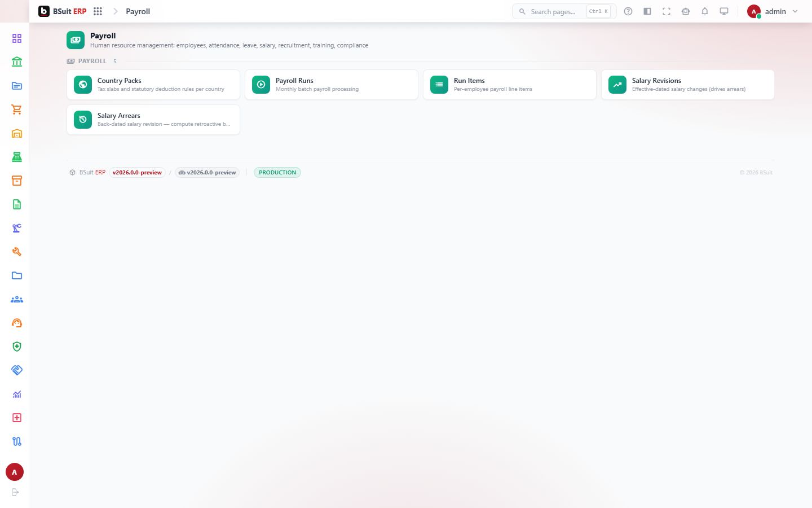Open the green shield icon in sidebar
Viewport: 812px width, 508px height.
(17, 347)
